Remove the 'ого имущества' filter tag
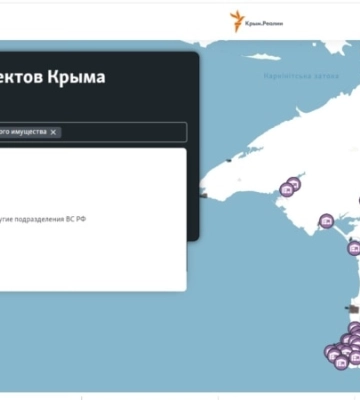The height and width of the screenshot is (400, 360). tap(53, 132)
